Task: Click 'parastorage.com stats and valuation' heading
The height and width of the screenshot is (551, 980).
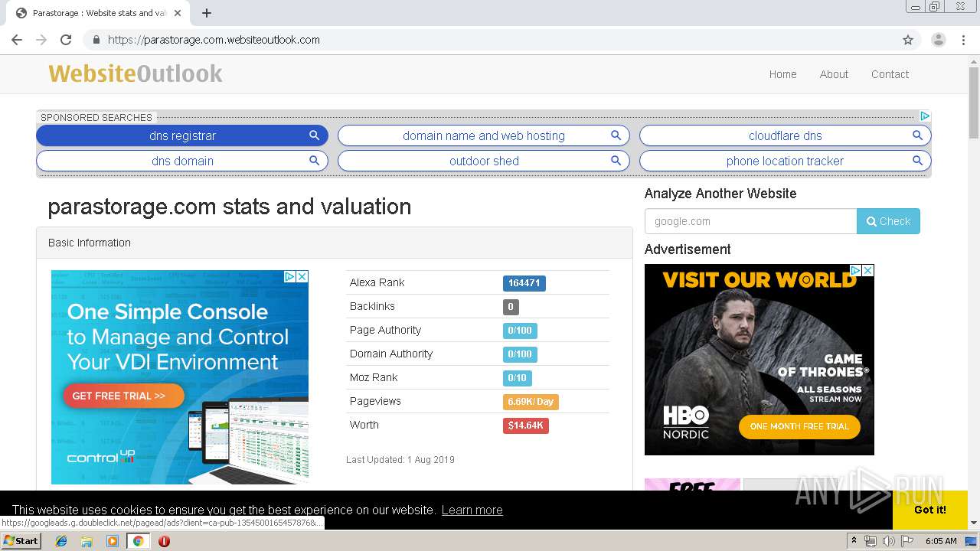Action: coord(230,207)
